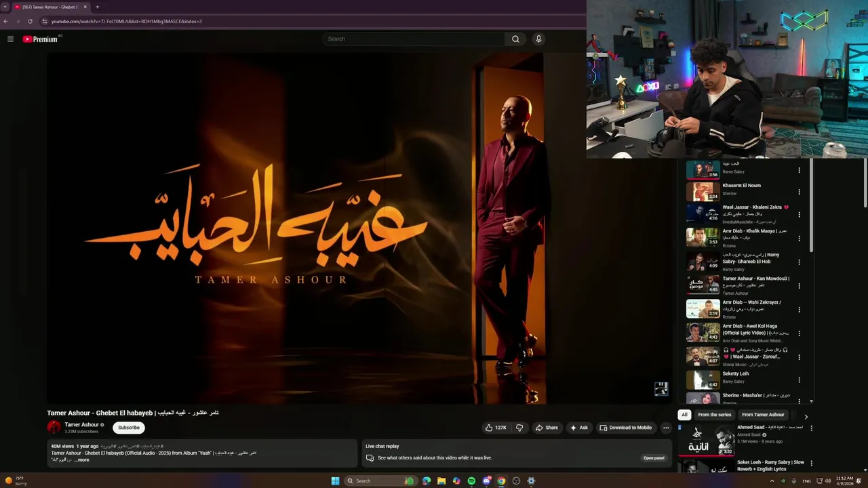This screenshot has width=868, height=488.
Task: Open the Share dialog
Action: 547,428
